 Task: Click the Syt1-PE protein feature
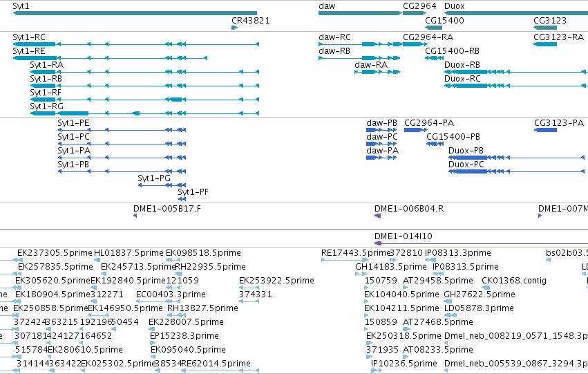tap(122, 130)
